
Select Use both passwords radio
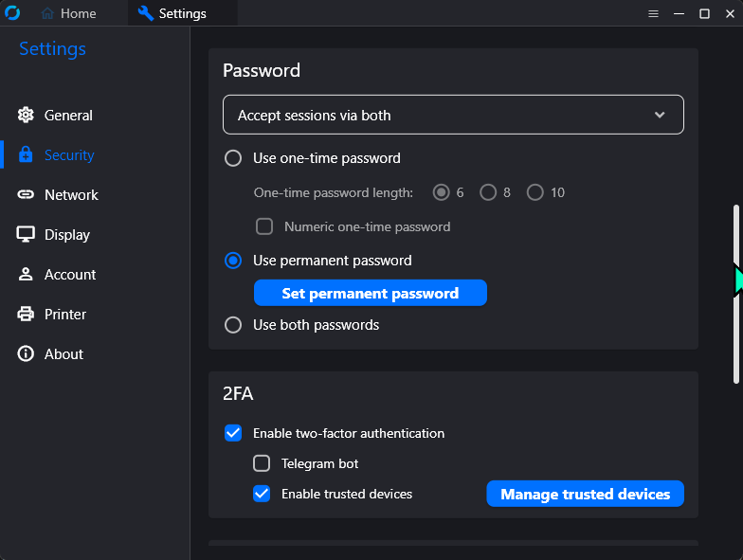click(233, 325)
